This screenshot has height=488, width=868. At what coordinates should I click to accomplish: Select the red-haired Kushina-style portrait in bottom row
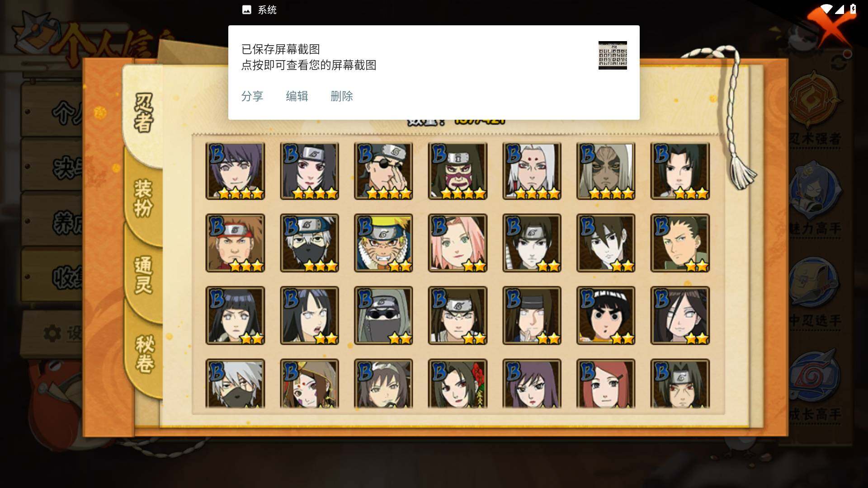606,383
